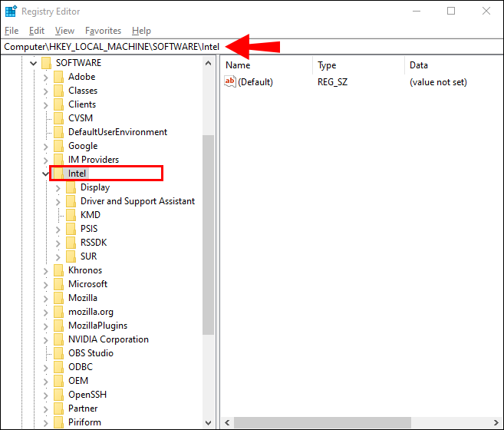Select the Intel key
The height and width of the screenshot is (430, 504).
point(77,174)
